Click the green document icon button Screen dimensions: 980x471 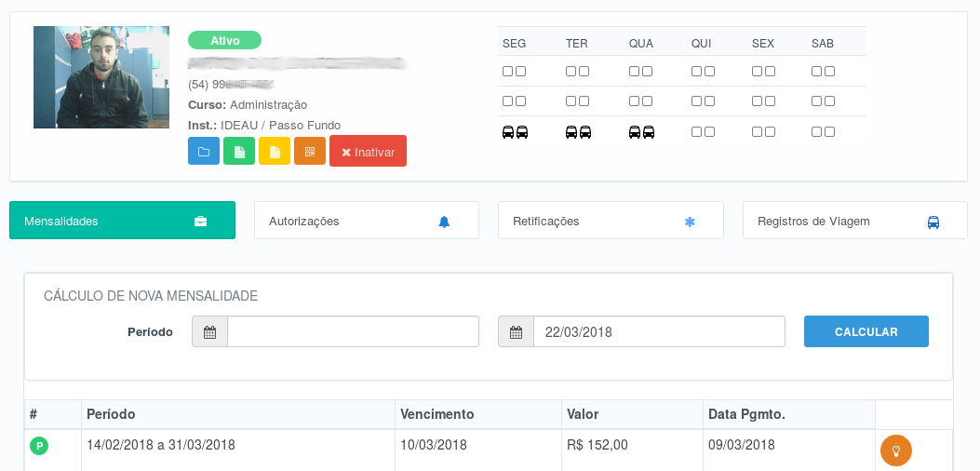[239, 151]
